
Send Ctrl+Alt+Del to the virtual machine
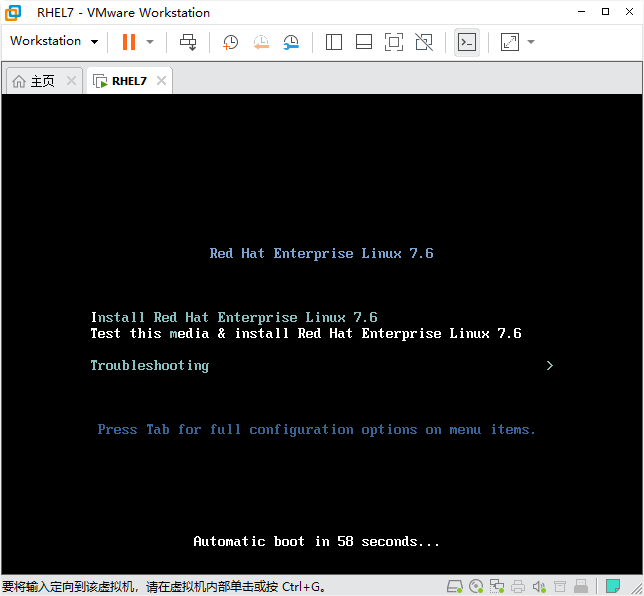188,42
